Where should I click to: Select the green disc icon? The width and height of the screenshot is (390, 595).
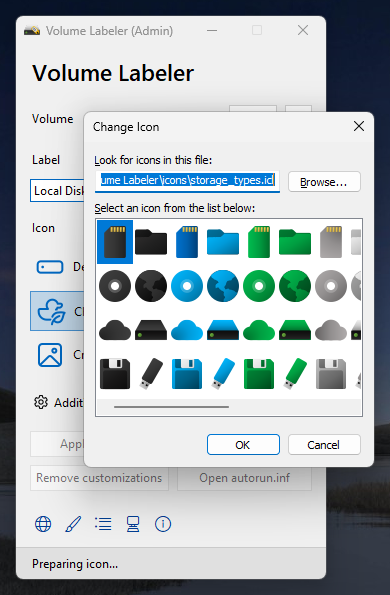[x=259, y=286]
